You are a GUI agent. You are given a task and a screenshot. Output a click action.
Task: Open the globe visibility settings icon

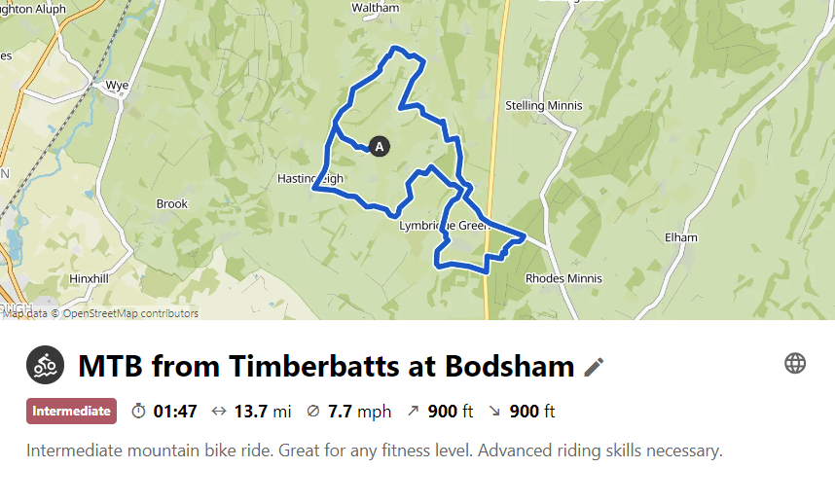click(795, 364)
